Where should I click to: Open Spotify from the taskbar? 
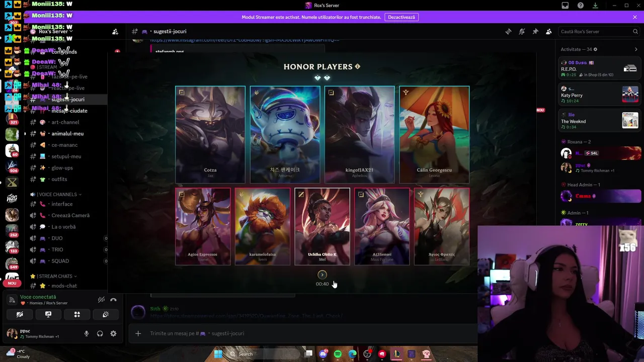(338, 354)
